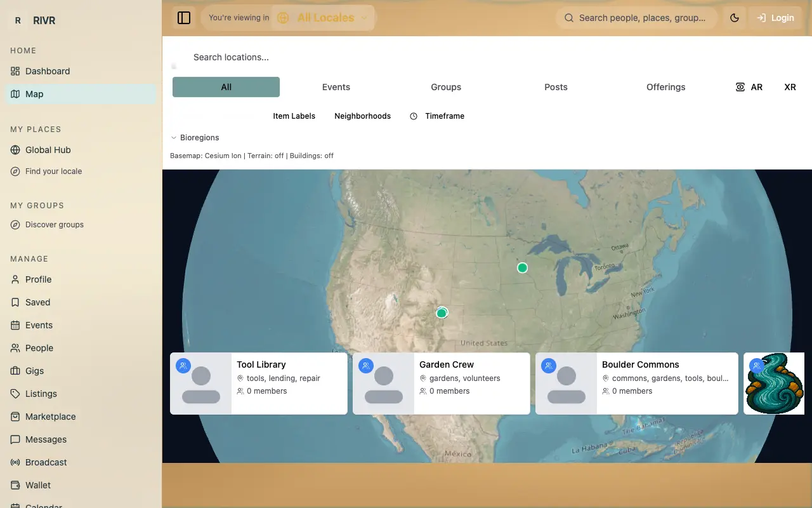Open Global Hub in sidebar
Screen dimensions: 812x508
[80, 150]
